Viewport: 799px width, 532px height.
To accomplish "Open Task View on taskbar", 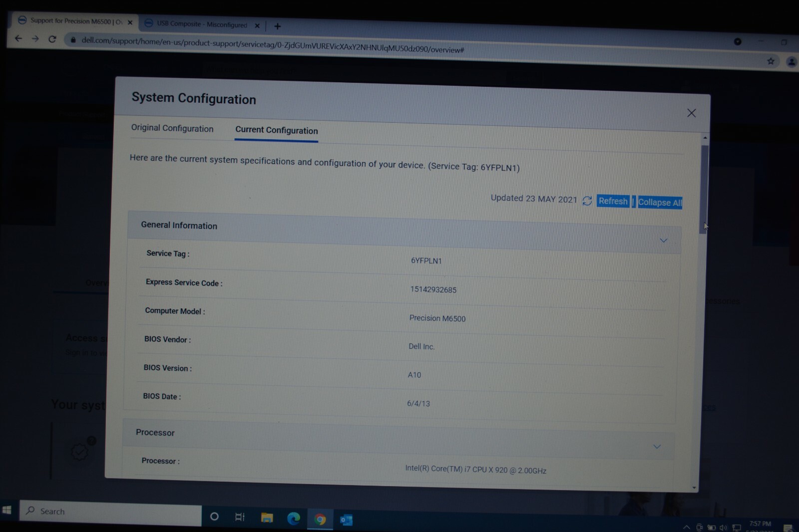I will [240, 517].
